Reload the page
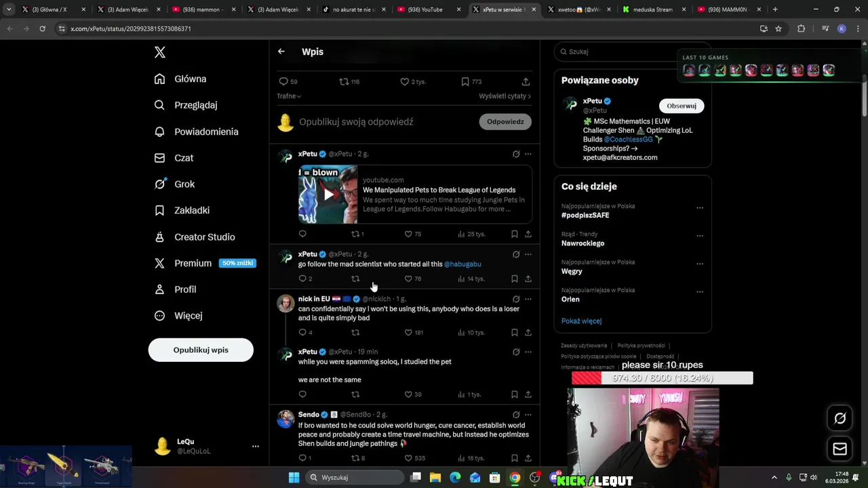The width and height of the screenshot is (868, 488). pos(42,28)
